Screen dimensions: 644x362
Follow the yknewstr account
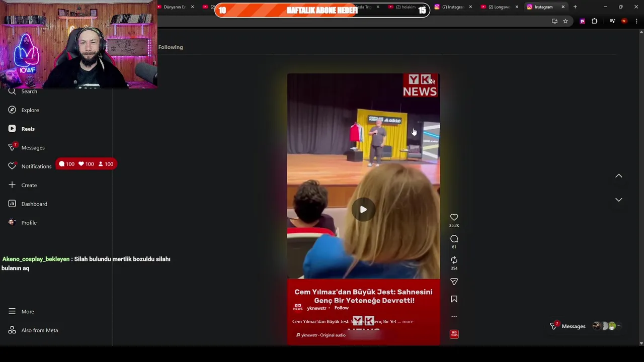pos(341,308)
